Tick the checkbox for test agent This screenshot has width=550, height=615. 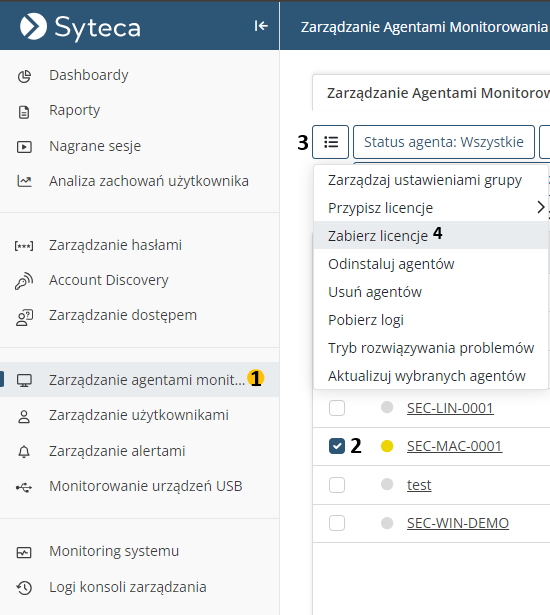[337, 485]
